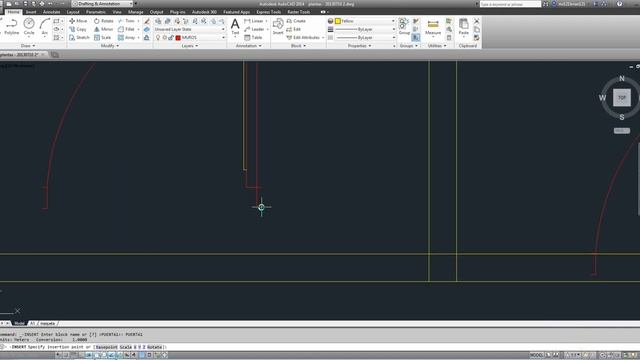Click the Trim tool
Image resolution: width=640 pixels, height=360 pixels.
click(127, 21)
